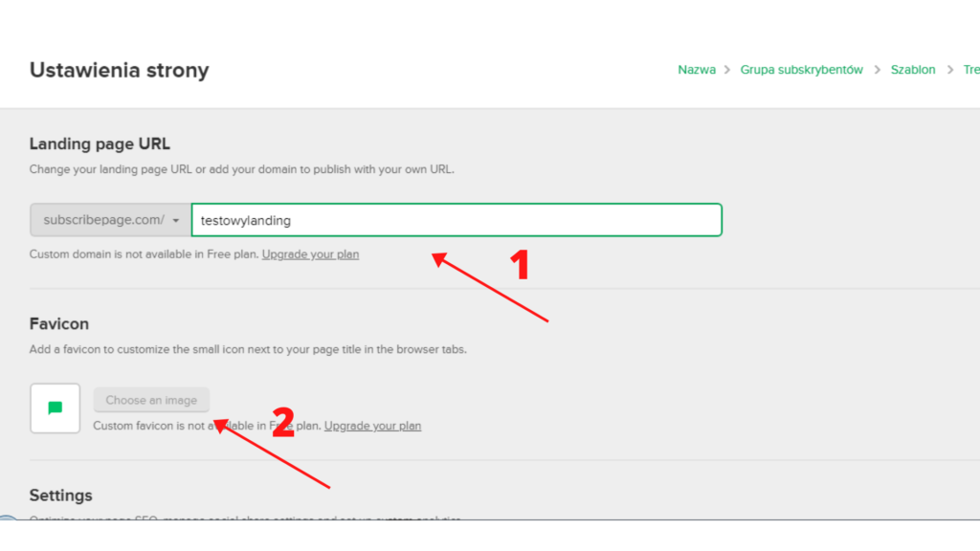Go to the Szablon breadcrumb step

click(913, 69)
